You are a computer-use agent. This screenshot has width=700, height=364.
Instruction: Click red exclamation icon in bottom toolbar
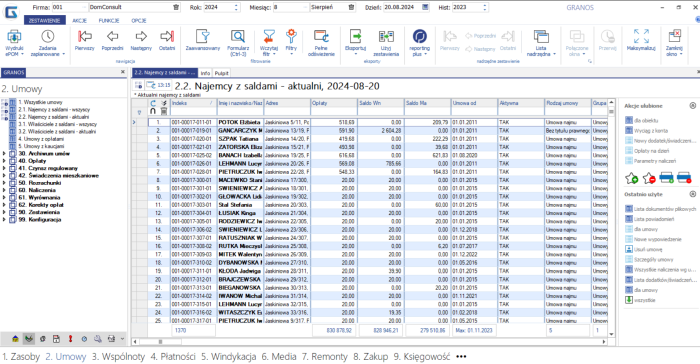70,339
